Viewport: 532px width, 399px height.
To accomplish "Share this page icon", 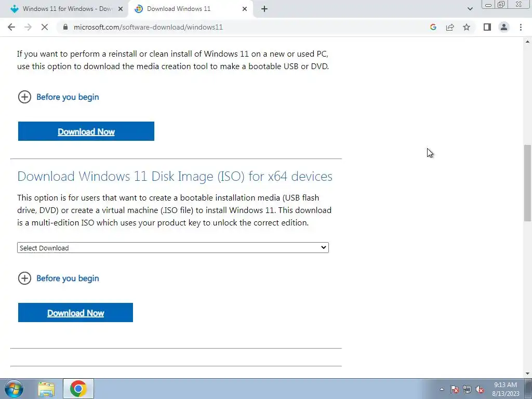I will (x=450, y=27).
